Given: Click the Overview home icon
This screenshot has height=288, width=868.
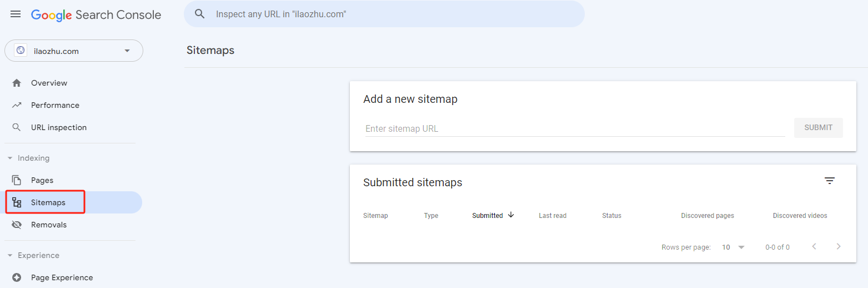Looking at the screenshot, I should pos(17,83).
